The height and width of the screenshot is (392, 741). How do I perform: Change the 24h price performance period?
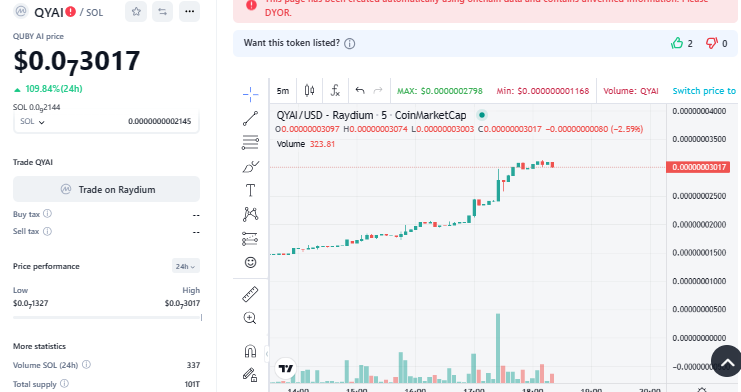pos(186,266)
